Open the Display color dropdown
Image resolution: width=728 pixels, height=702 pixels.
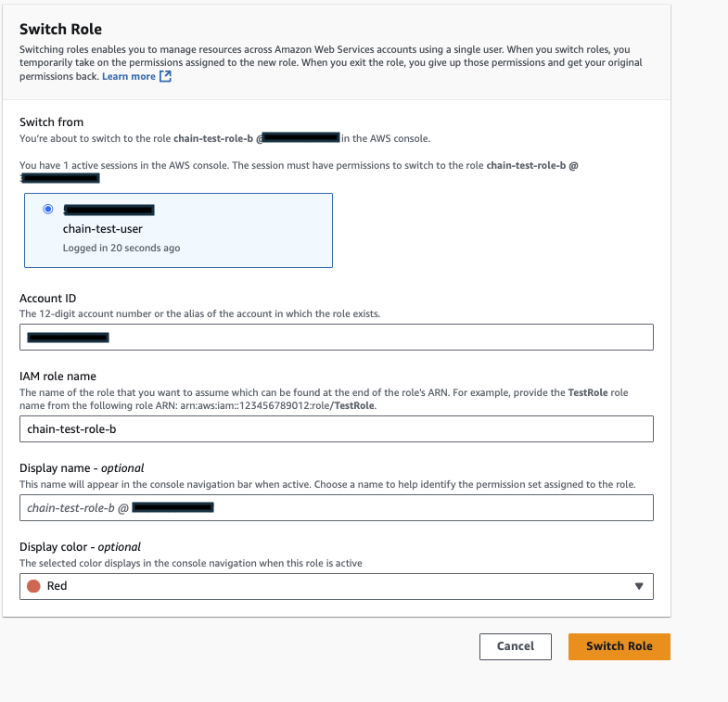[337, 586]
